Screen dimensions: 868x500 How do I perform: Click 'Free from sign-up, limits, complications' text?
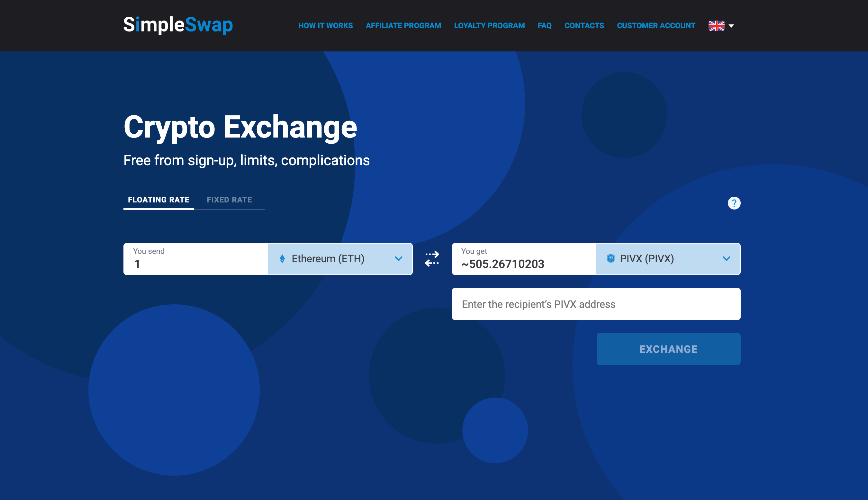coord(246,160)
